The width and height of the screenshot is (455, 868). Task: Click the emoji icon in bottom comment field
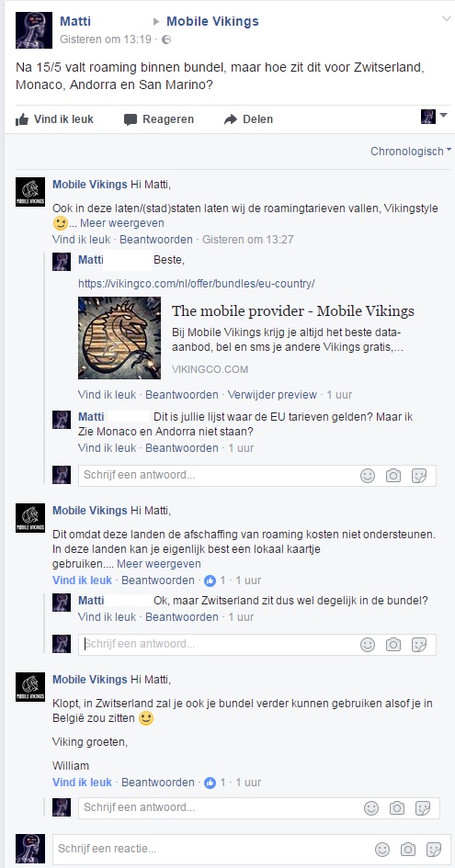(381, 849)
